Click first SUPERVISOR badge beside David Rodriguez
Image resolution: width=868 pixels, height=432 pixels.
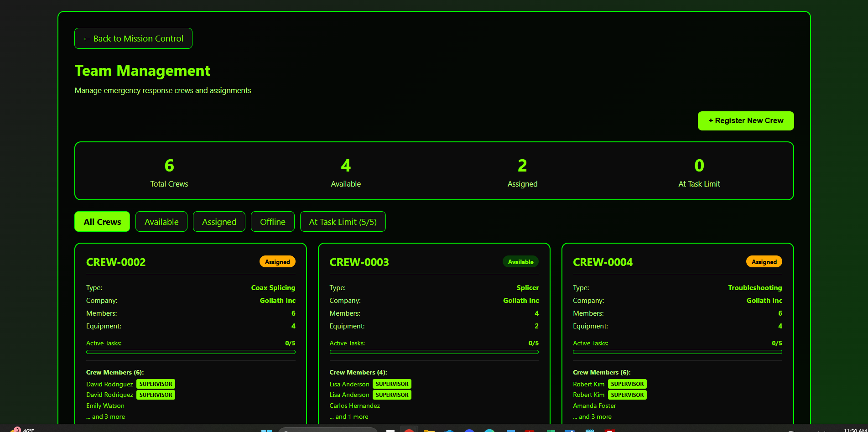[156, 384]
